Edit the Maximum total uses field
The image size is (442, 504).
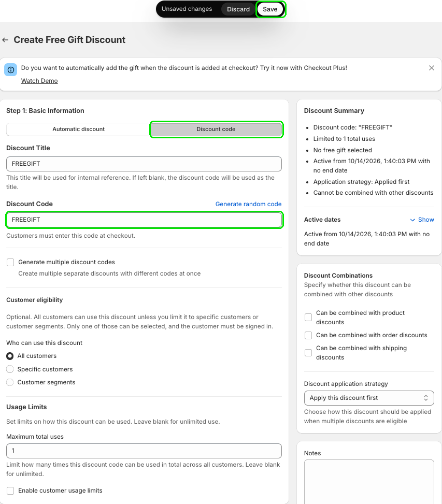point(144,451)
